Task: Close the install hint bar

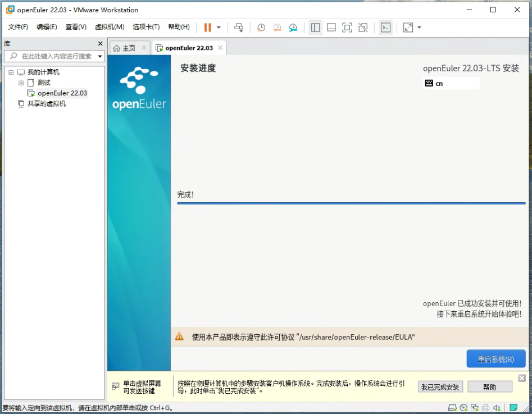Action: 522,377
